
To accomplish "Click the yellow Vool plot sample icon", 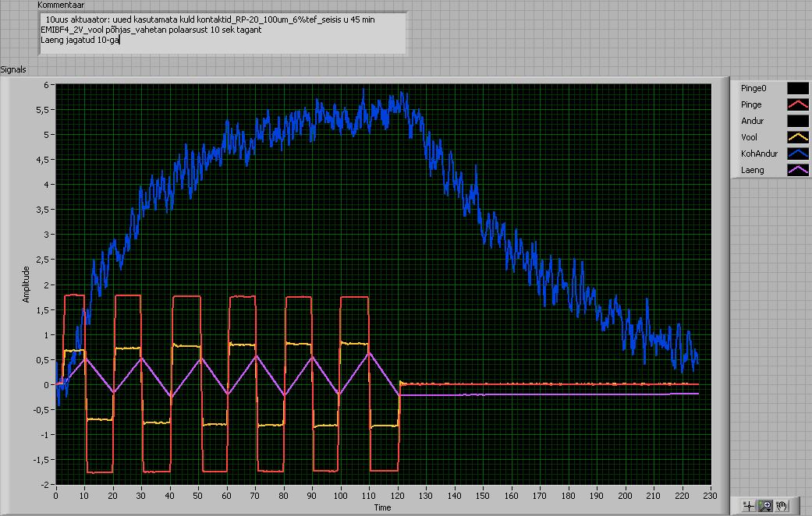I will point(797,137).
